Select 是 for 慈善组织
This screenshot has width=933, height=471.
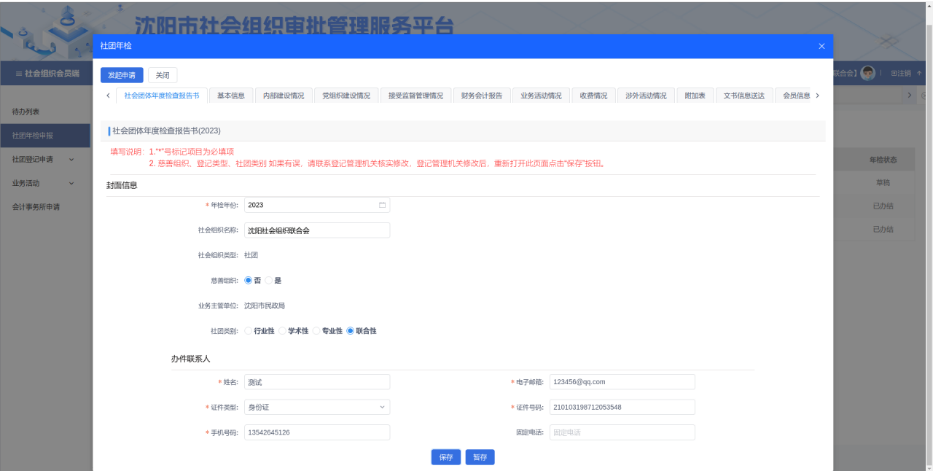(268, 280)
